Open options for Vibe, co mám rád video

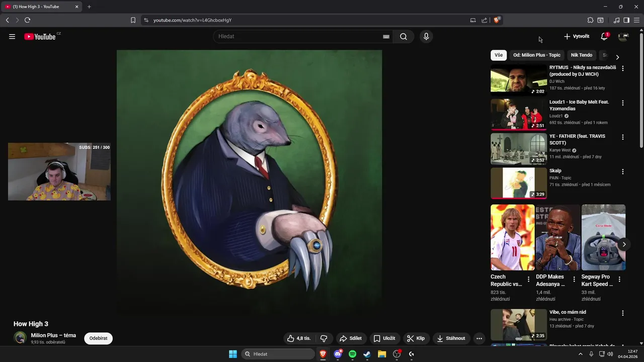click(623, 313)
